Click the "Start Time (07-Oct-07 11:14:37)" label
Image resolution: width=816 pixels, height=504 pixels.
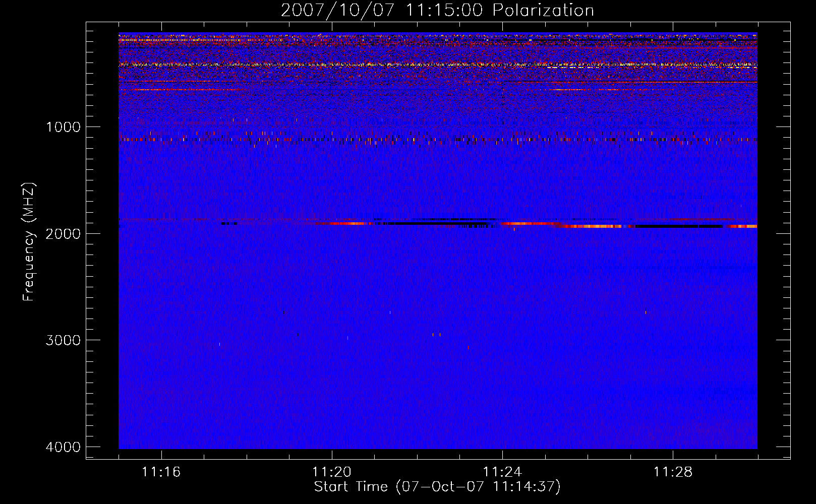(x=437, y=487)
